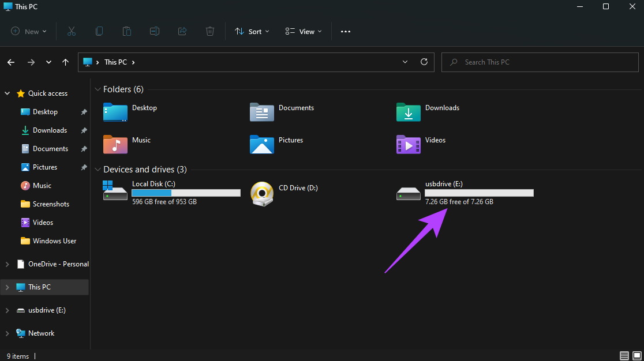Viewport: 644px width, 361px height.
Task: Click the Search This PC field
Action: (x=540, y=62)
